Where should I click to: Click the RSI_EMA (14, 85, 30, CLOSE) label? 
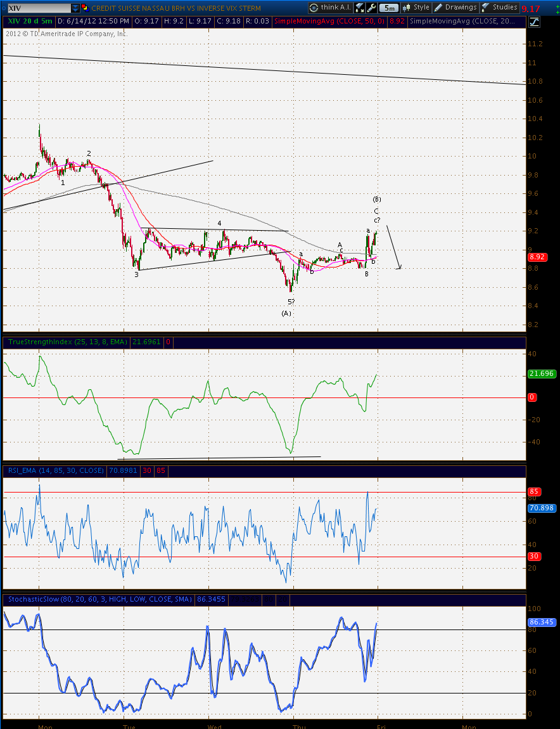coord(56,471)
